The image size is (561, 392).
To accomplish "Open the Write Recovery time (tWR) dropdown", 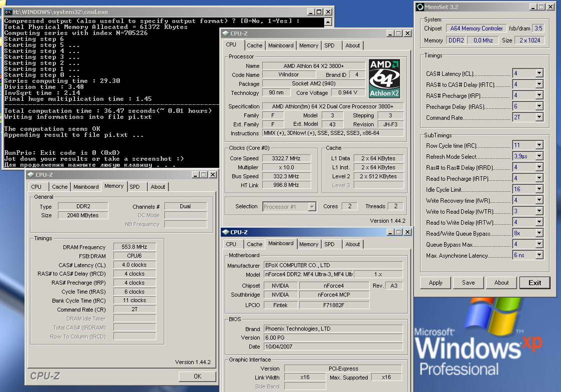I will tap(539, 200).
